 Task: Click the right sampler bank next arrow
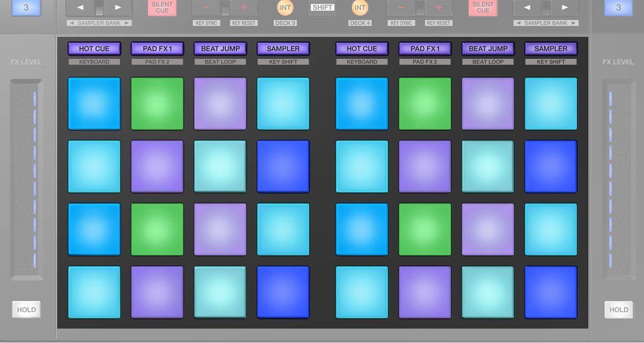pyautogui.click(x=565, y=8)
